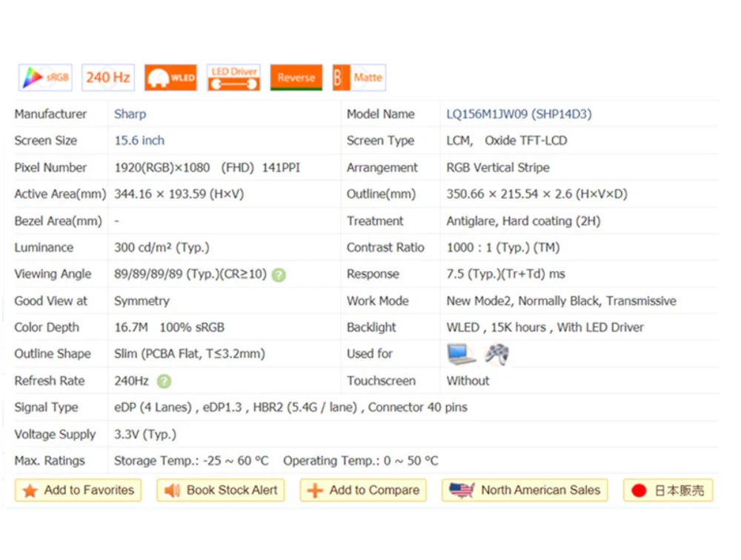This screenshot has height=560, width=741.
Task: Click the Bezel Area(mm) label
Action: click(58, 221)
